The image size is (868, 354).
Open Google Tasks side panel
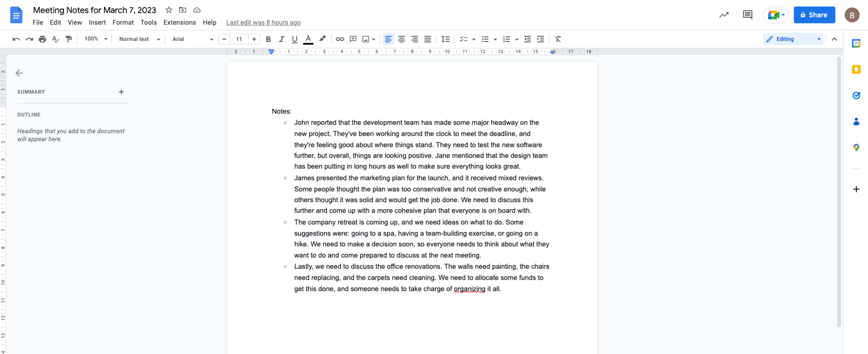[x=856, y=95]
